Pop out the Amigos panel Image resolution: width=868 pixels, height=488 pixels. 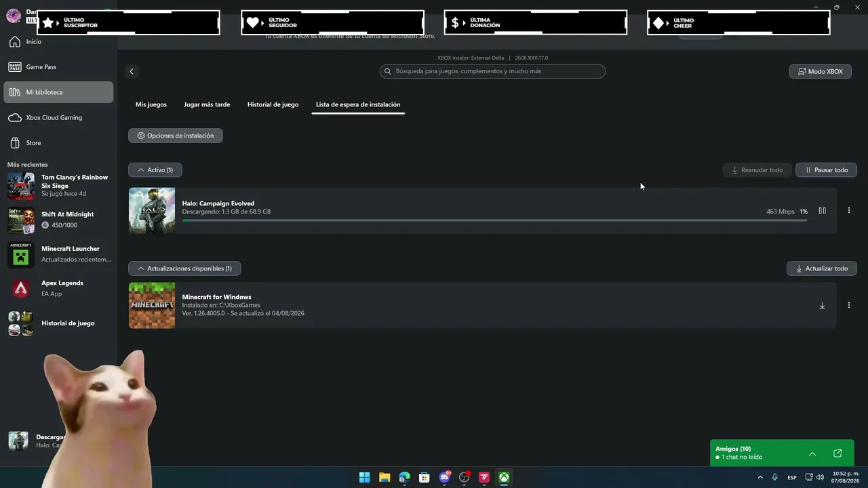(837, 453)
